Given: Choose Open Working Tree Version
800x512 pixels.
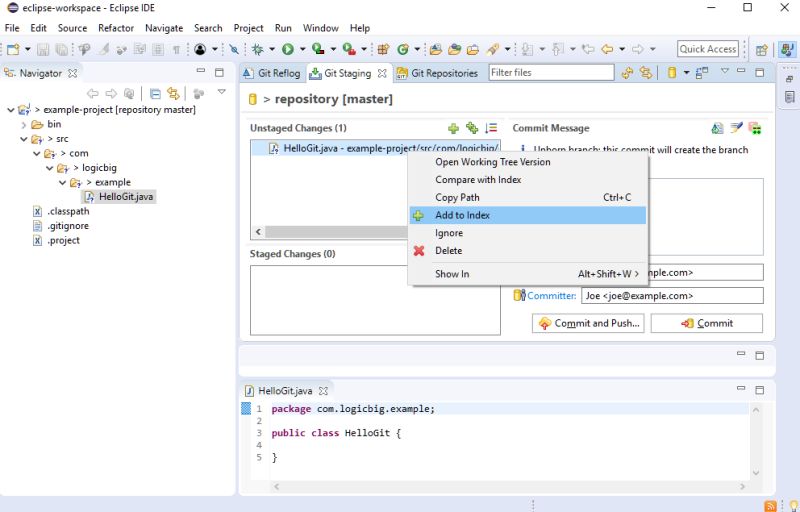Looking at the screenshot, I should [x=528, y=162].
